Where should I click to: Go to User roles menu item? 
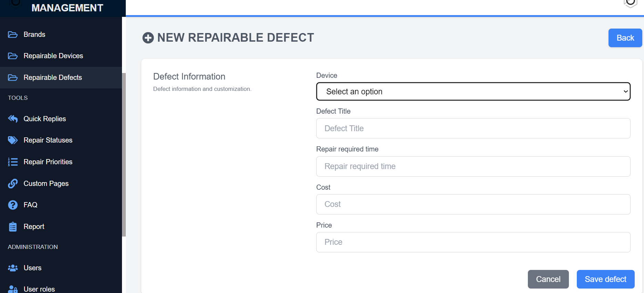tap(39, 289)
